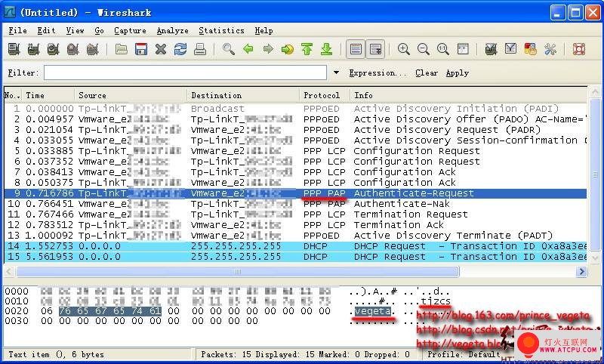Open capture options toolbar icon
The width and height of the screenshot is (604, 364).
tap(33, 49)
